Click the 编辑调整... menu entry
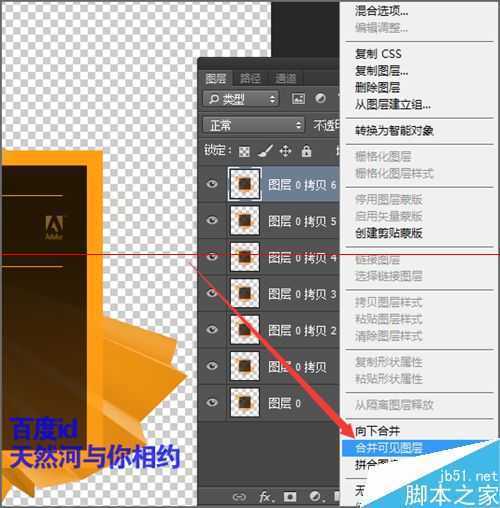Screen dimensions: 500x508 coord(381,28)
